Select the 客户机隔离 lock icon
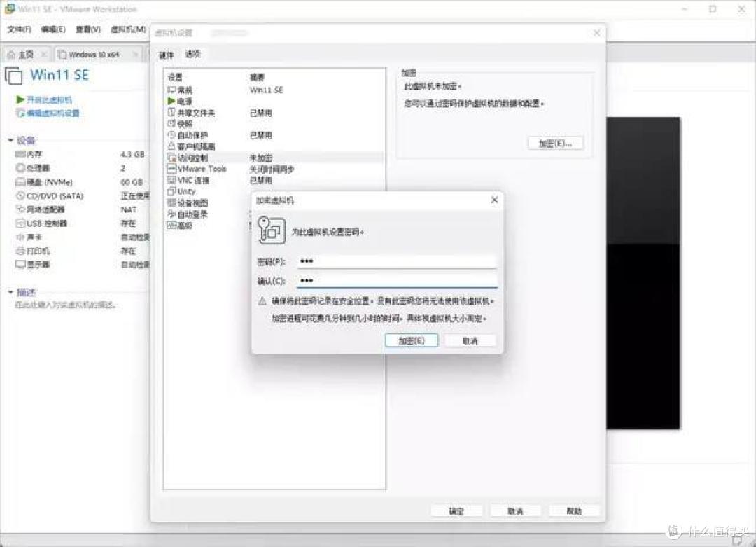The width and height of the screenshot is (756, 547). (x=171, y=146)
